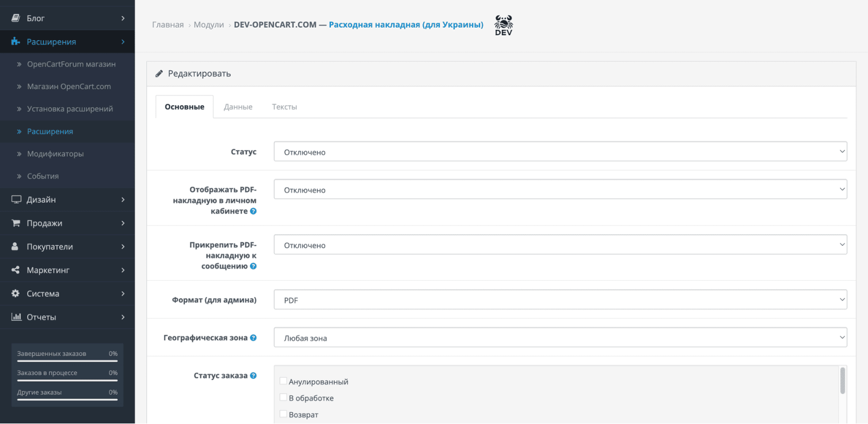Click double-arrow icon before Установка расширений

click(19, 109)
